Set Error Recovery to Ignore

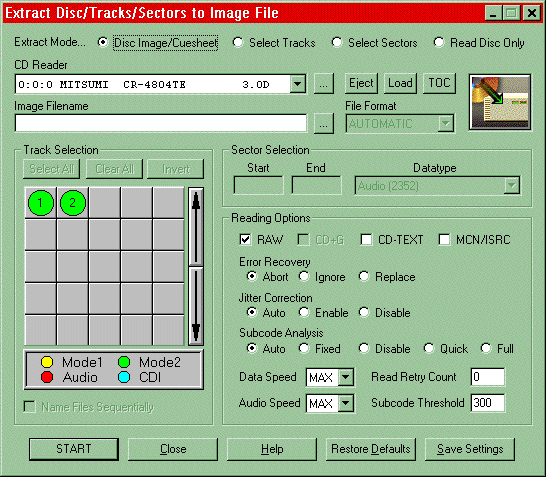tap(304, 276)
